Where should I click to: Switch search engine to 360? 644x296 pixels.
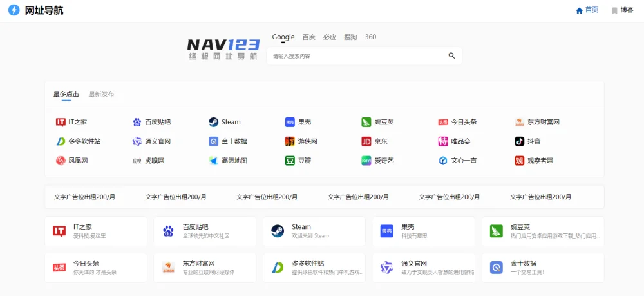(370, 37)
